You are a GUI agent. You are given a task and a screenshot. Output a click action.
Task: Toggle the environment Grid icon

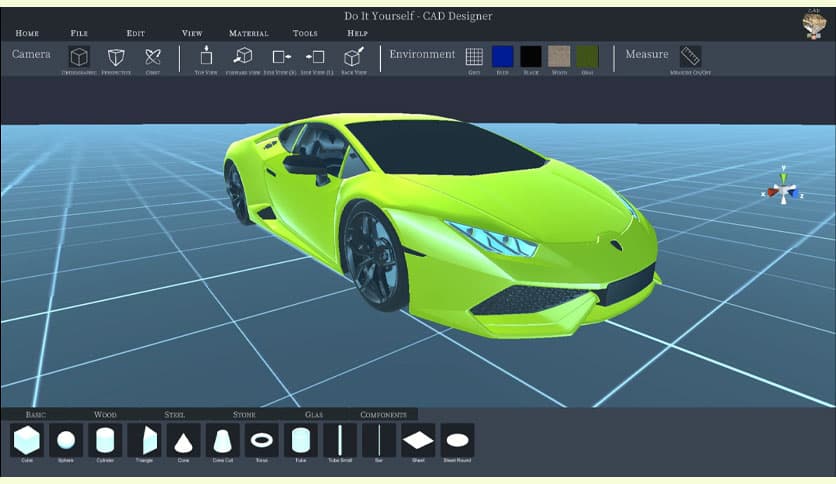tap(474, 57)
